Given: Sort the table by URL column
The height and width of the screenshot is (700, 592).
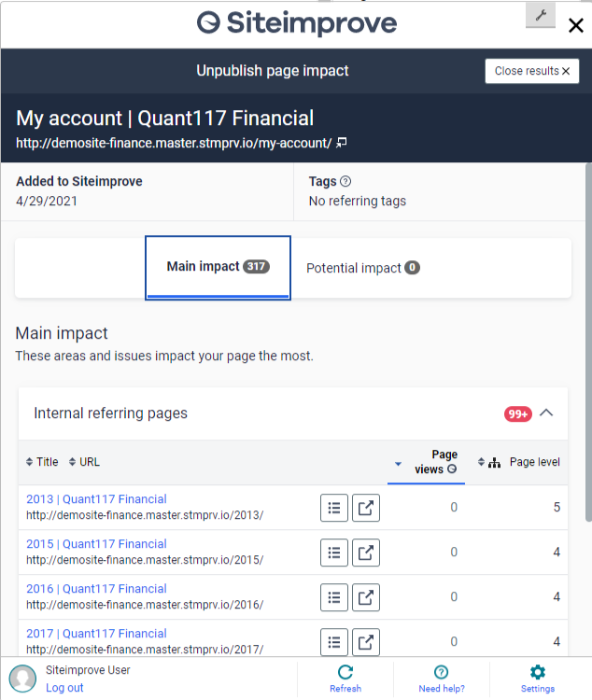Looking at the screenshot, I should click(x=84, y=462).
